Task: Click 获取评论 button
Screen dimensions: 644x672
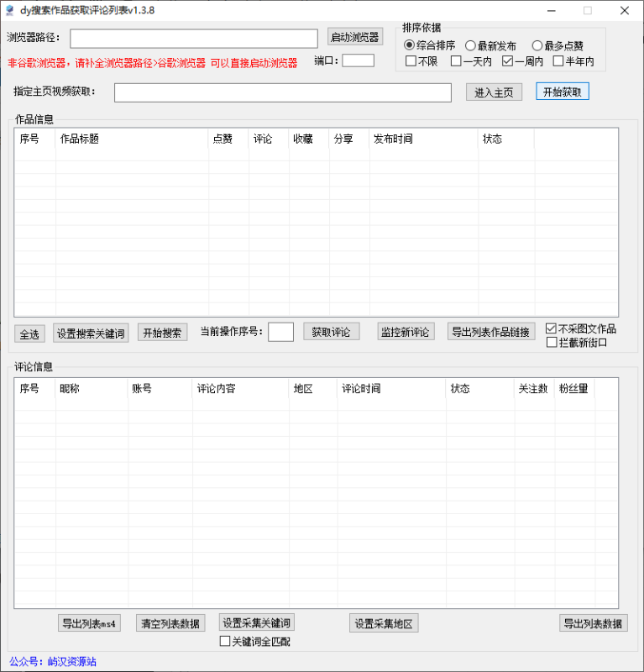Action: click(x=331, y=332)
